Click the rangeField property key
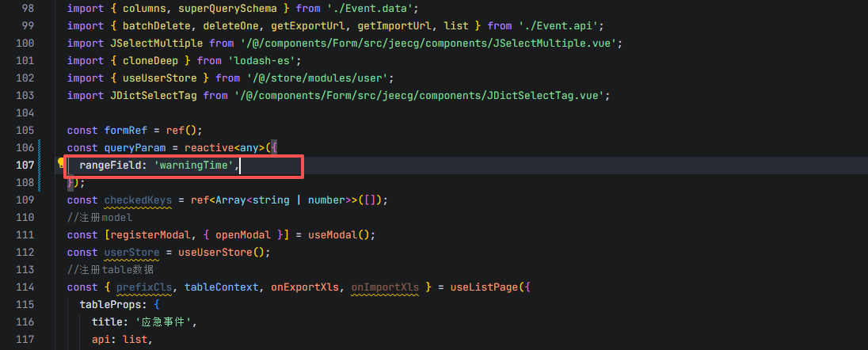The width and height of the screenshot is (868, 350). [111, 165]
